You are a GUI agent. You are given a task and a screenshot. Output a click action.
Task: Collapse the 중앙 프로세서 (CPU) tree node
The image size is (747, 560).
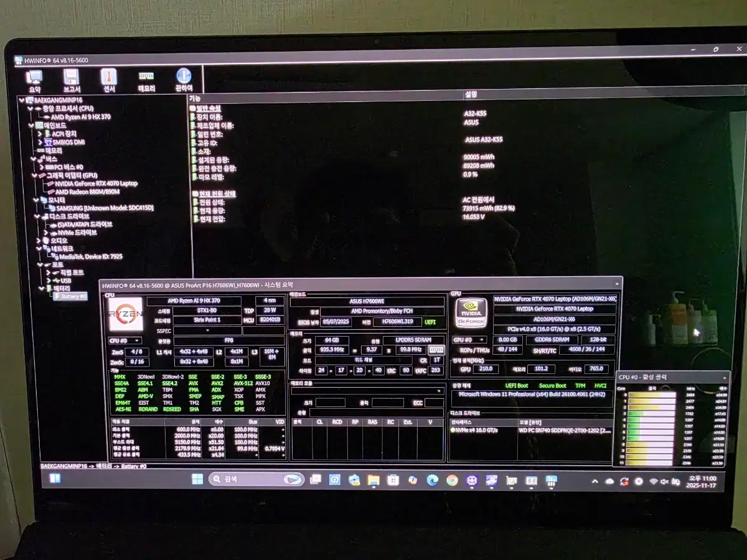[31, 108]
